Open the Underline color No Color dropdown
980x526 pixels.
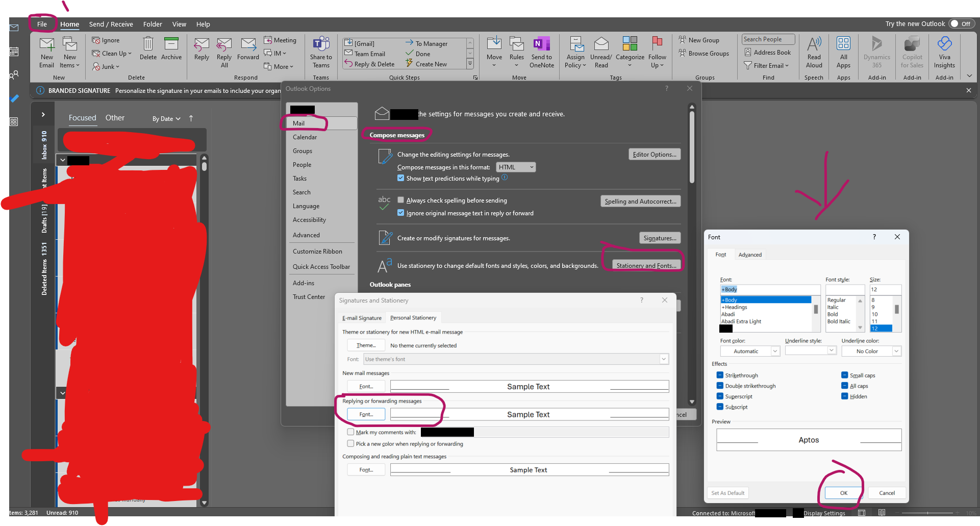871,351
